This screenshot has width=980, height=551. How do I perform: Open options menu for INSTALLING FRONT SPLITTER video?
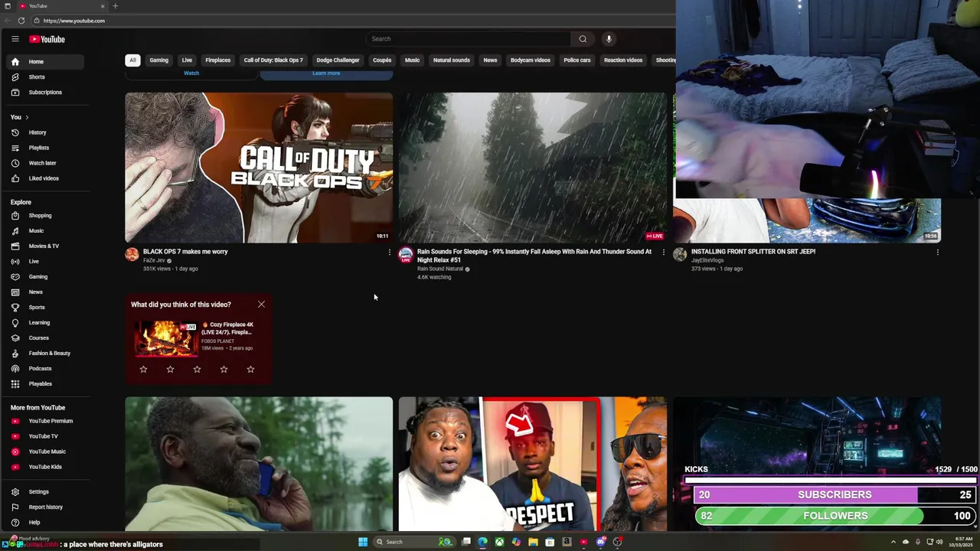937,252
